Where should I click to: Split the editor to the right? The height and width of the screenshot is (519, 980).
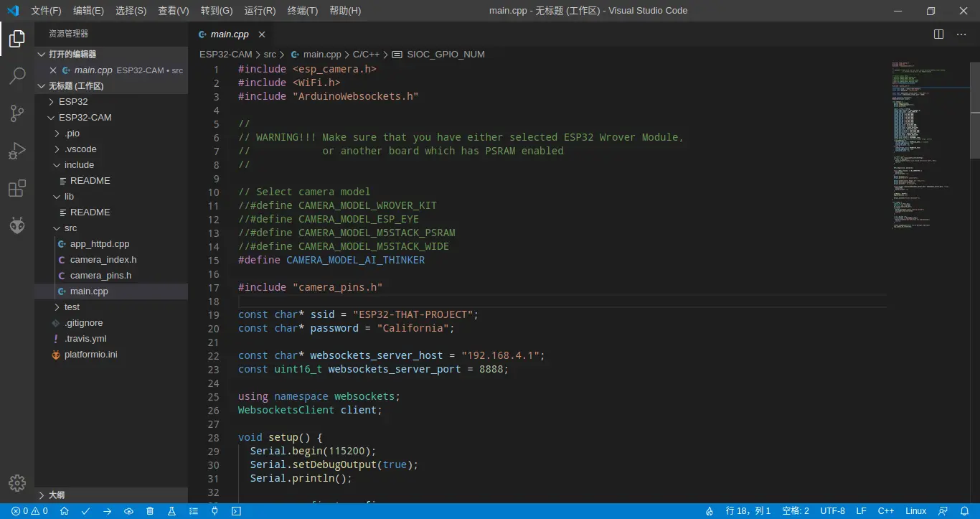tap(938, 34)
